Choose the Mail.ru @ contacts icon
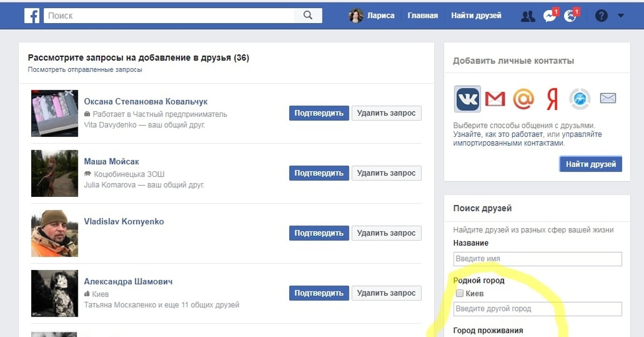 coord(523,99)
